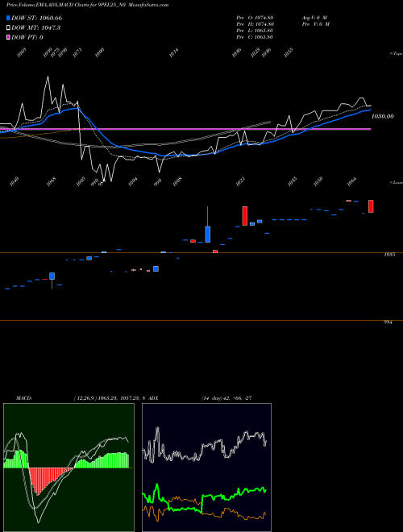403x532 pixels.
Task: Select the 'DOW MT: 1047.3' label
Action: (x=35, y=27)
